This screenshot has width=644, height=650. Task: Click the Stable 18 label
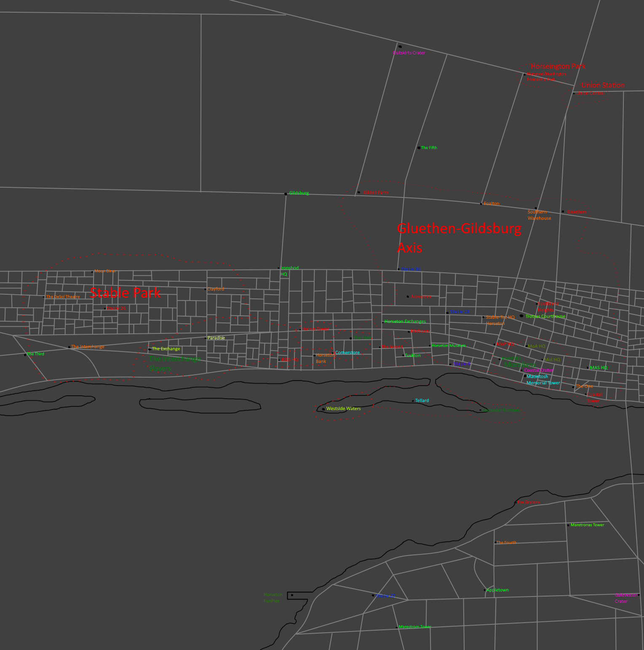point(460,312)
